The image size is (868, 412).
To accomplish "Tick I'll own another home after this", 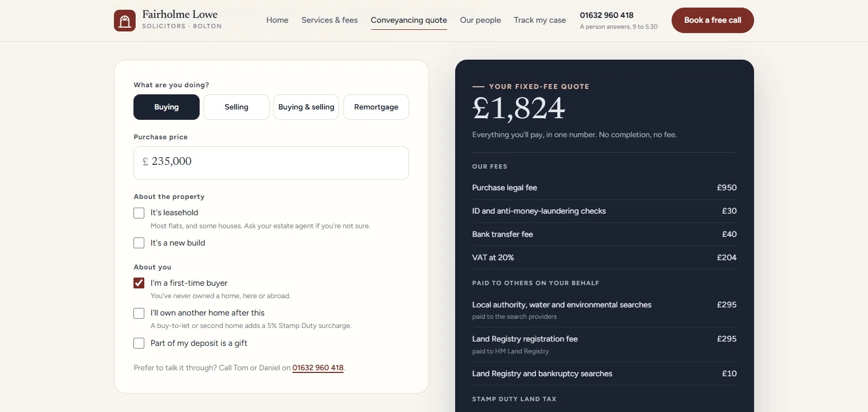I will click(139, 313).
